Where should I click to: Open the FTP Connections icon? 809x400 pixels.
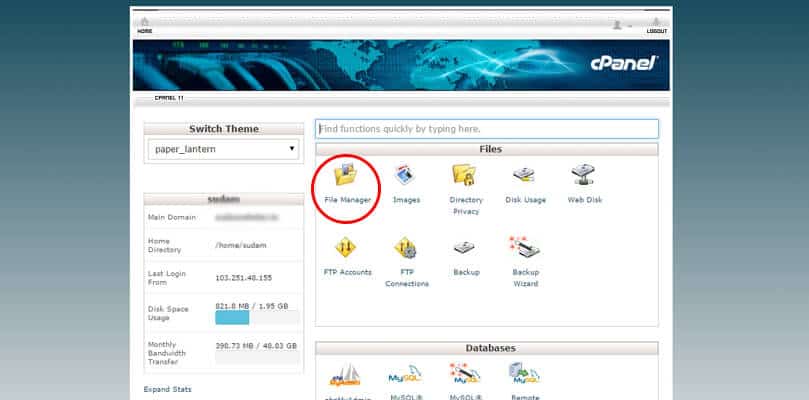[x=406, y=248]
